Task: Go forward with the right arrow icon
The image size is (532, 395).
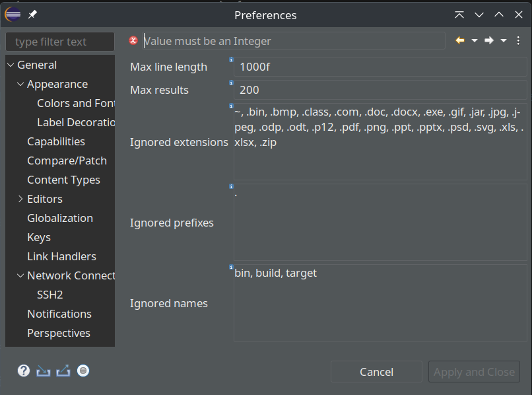Action: coord(489,40)
